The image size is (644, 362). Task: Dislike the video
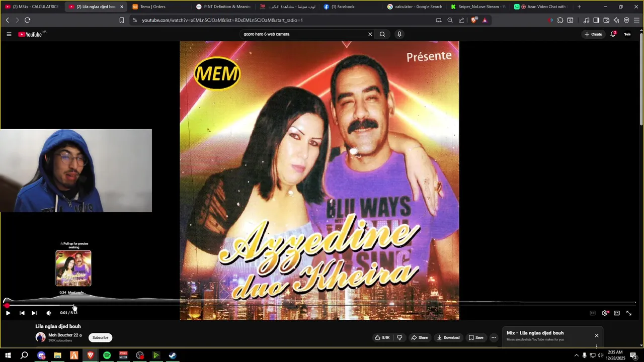click(x=399, y=337)
